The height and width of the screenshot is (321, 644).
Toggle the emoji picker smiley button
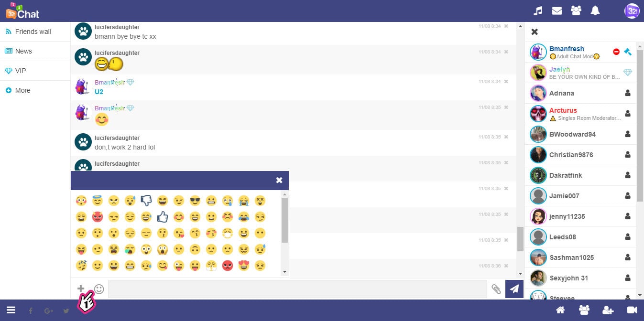(x=99, y=289)
